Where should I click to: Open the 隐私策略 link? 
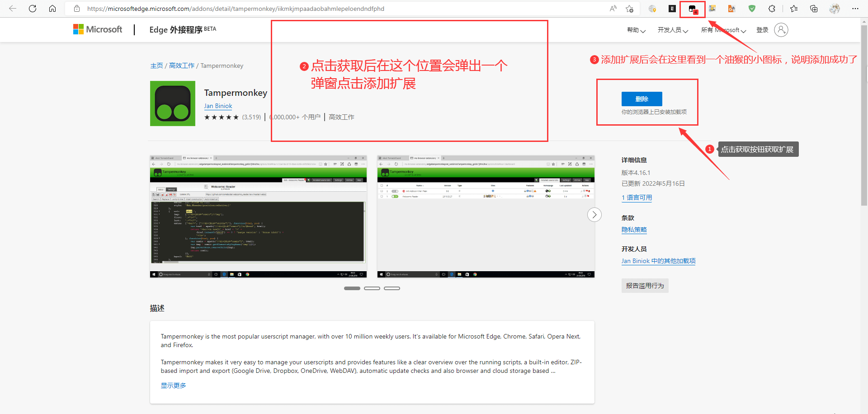pyautogui.click(x=634, y=230)
